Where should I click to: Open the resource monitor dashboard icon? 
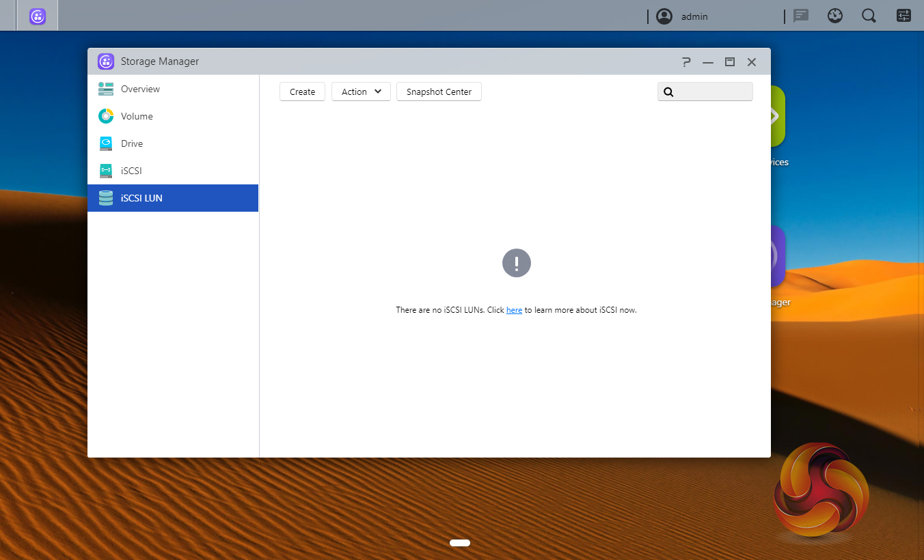[835, 16]
